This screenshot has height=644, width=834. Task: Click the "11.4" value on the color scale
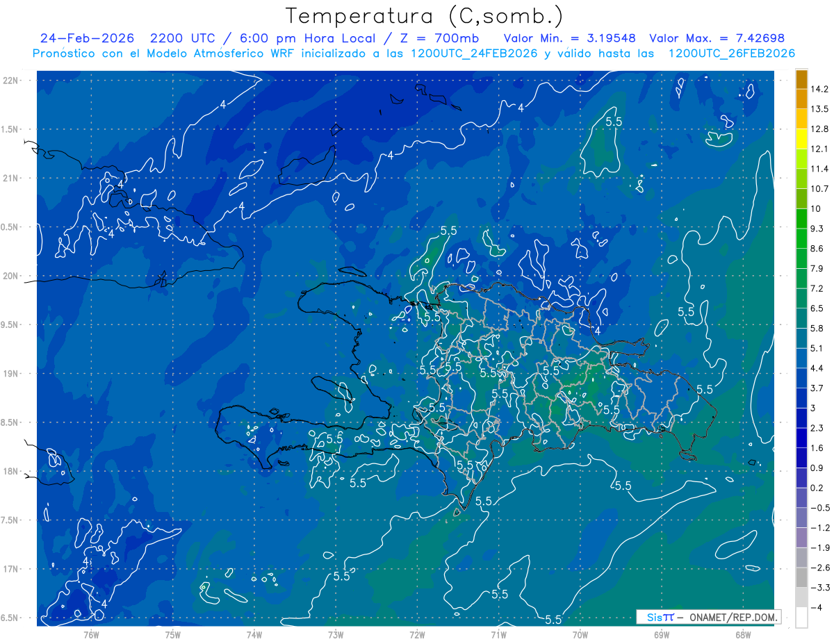point(820,169)
